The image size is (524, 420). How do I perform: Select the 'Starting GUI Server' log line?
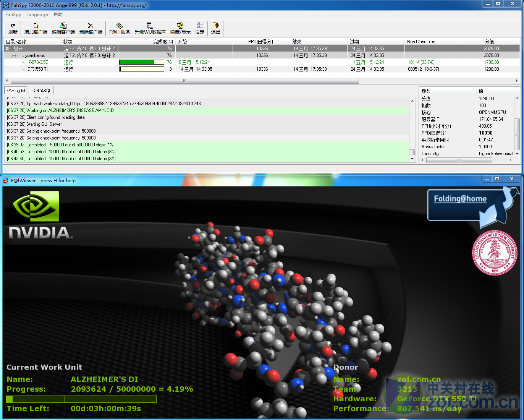pos(207,124)
